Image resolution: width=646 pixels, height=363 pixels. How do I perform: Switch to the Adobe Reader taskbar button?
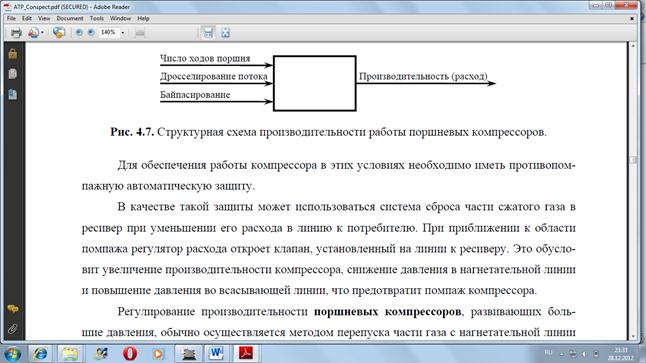[x=246, y=354]
